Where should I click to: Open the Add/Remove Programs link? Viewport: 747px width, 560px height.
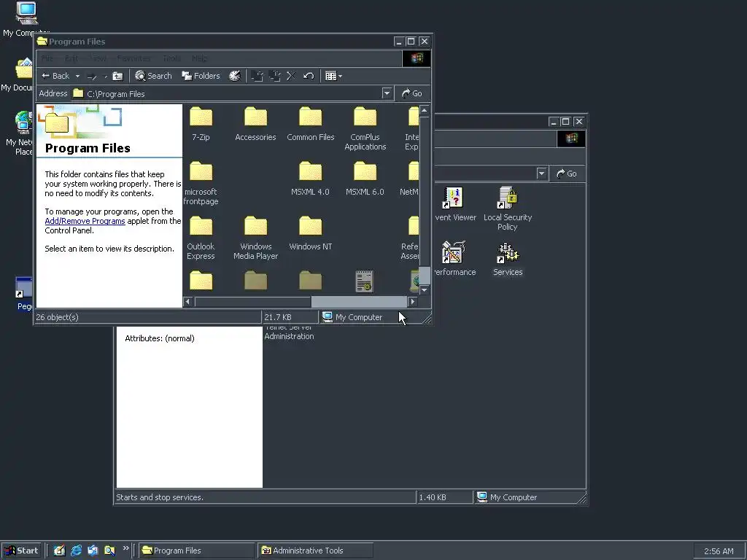[85, 221]
